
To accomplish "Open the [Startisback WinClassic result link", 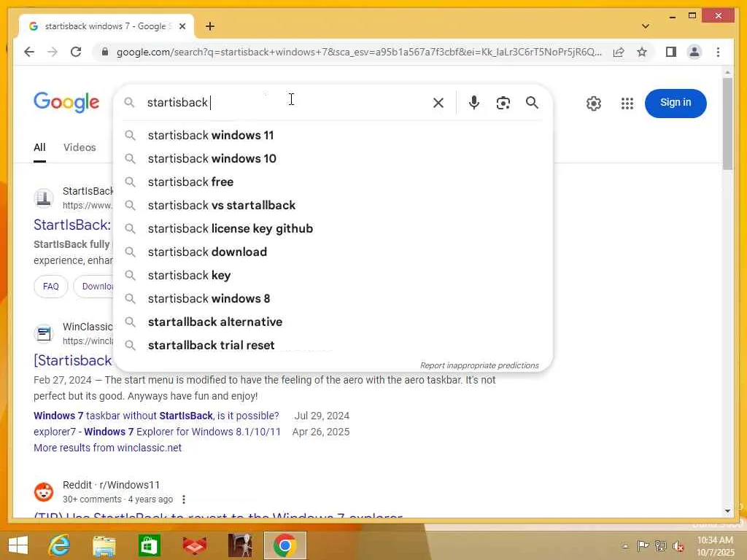I will pyautogui.click(x=72, y=360).
